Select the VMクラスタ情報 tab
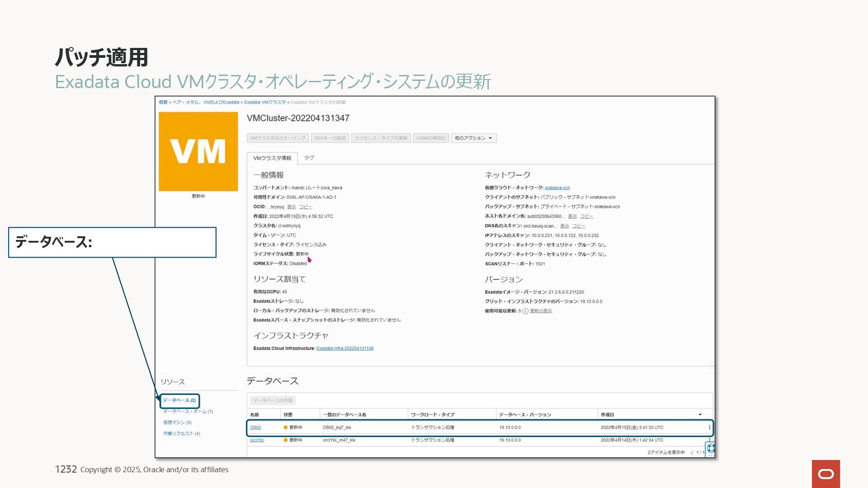The width and height of the screenshot is (868, 488). coord(272,158)
